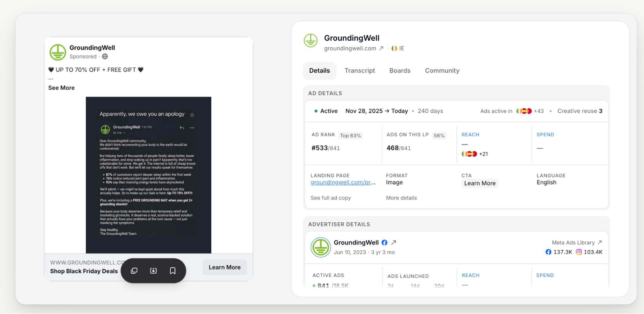Click the GroundingWell logo at the panel header
This screenshot has height=314, width=644.
pos(311,41)
